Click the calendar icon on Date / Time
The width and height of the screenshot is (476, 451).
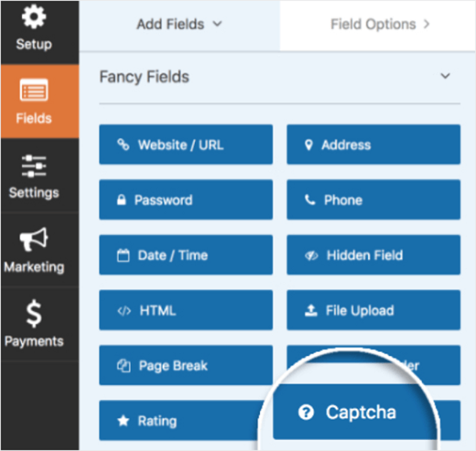tap(124, 256)
